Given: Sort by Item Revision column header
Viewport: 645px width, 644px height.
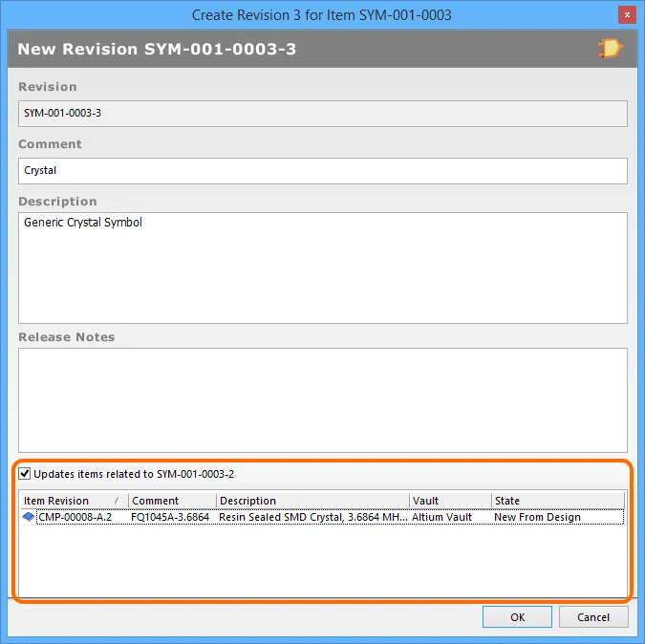Looking at the screenshot, I should click(74, 501).
